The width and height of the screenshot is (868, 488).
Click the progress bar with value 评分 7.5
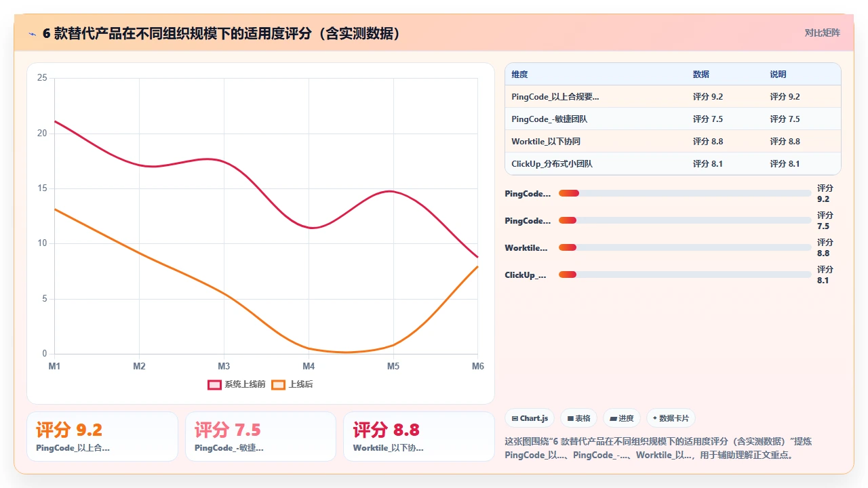(x=685, y=220)
